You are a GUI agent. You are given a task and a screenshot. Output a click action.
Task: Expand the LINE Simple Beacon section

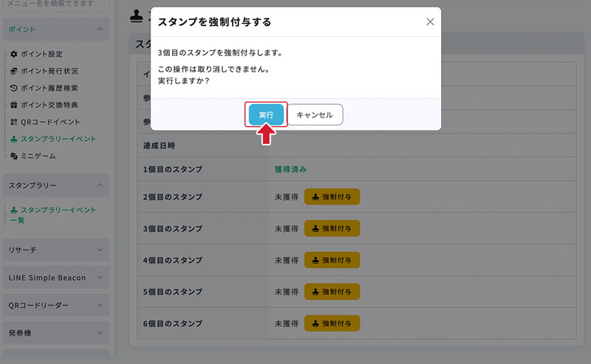pyautogui.click(x=100, y=278)
